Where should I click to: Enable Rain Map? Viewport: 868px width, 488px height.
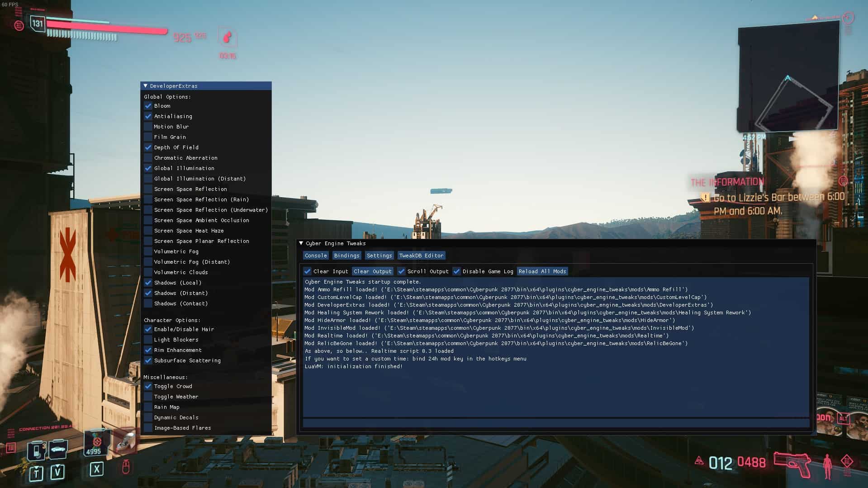(148, 407)
